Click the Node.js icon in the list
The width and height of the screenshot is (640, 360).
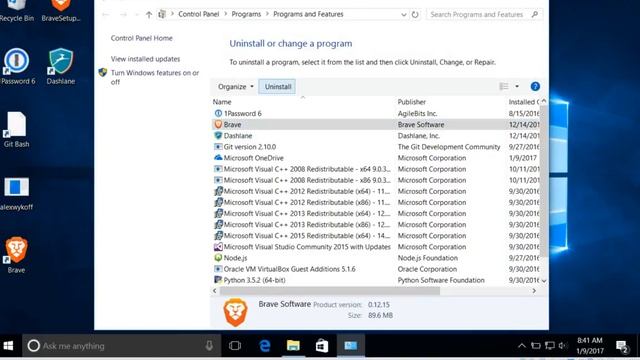pyautogui.click(x=218, y=258)
